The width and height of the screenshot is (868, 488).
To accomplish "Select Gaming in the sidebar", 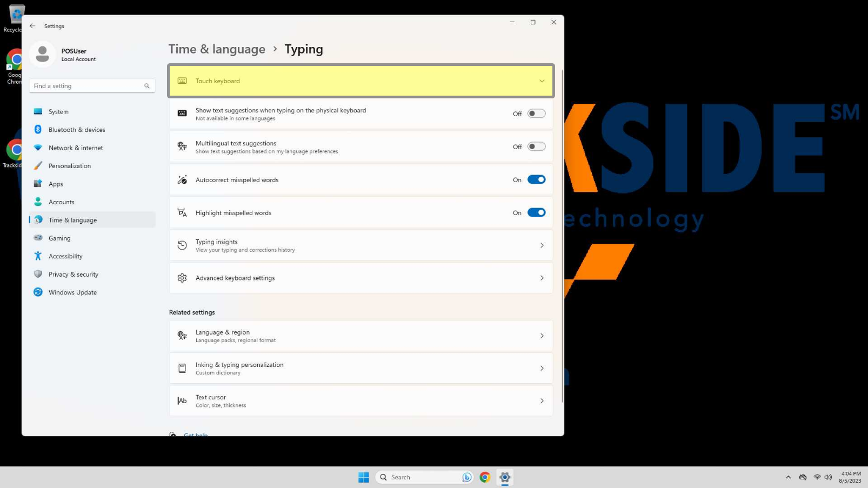I will point(92,238).
